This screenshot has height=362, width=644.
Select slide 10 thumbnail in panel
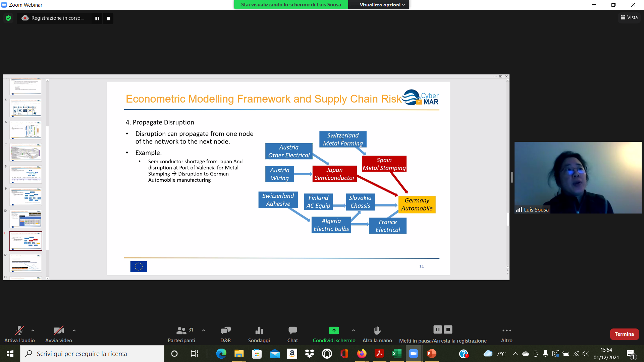click(26, 219)
